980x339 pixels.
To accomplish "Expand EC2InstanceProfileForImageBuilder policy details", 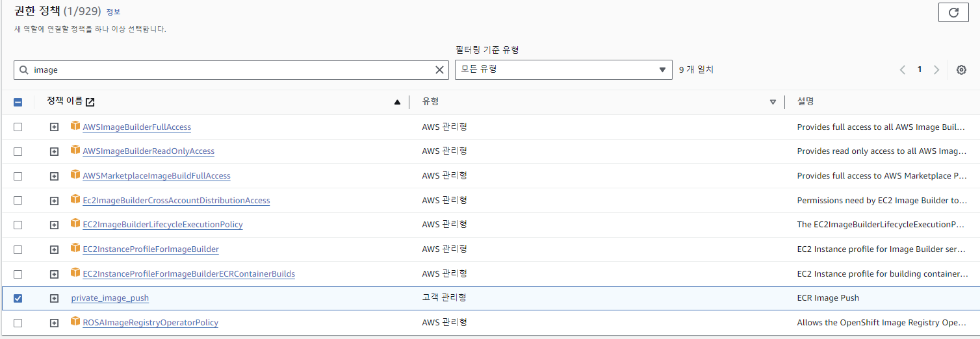I will (55, 249).
